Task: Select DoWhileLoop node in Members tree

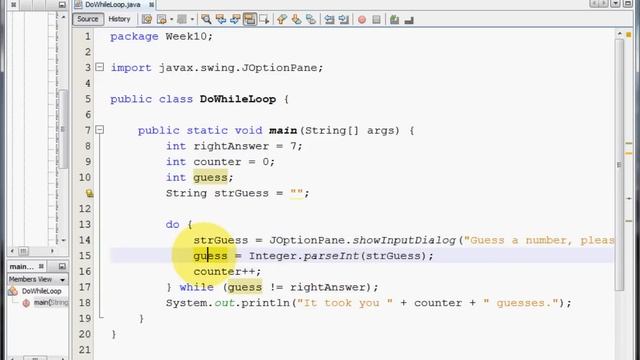Action: tap(41, 291)
